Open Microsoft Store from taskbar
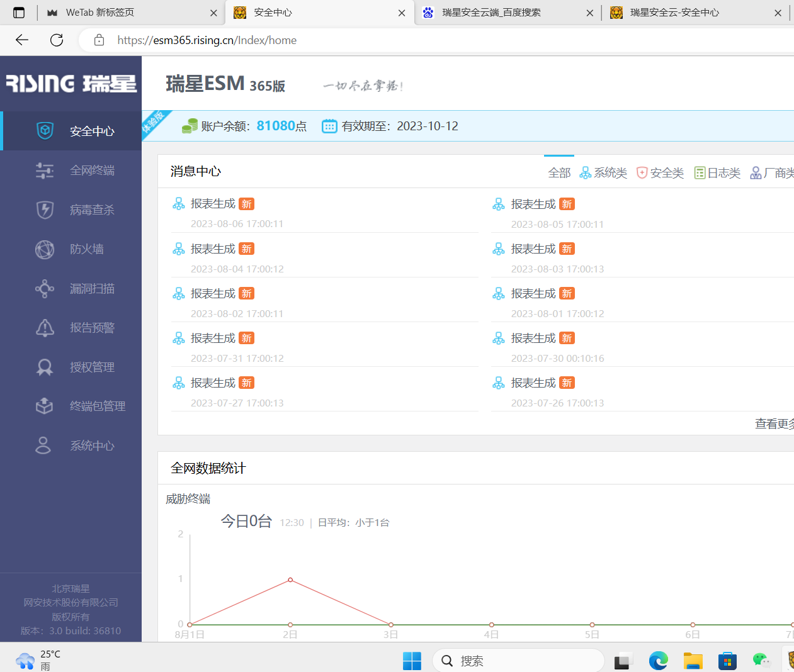The image size is (794, 672). pyautogui.click(x=727, y=661)
